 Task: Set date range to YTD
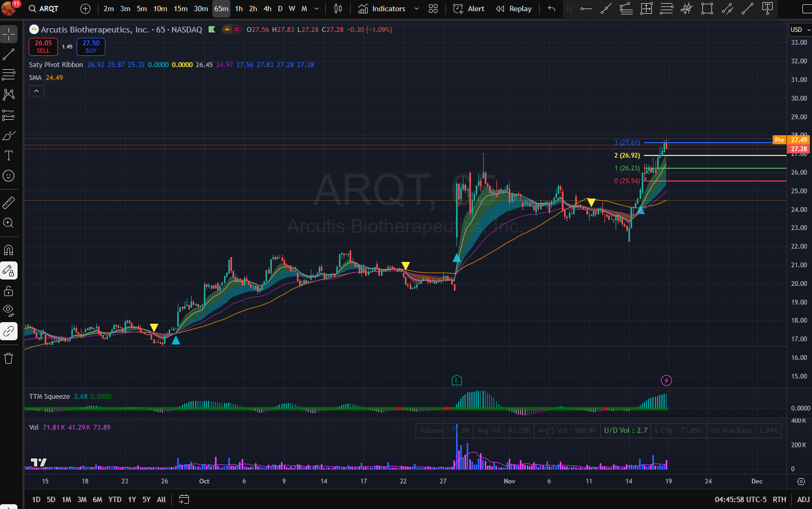click(115, 499)
